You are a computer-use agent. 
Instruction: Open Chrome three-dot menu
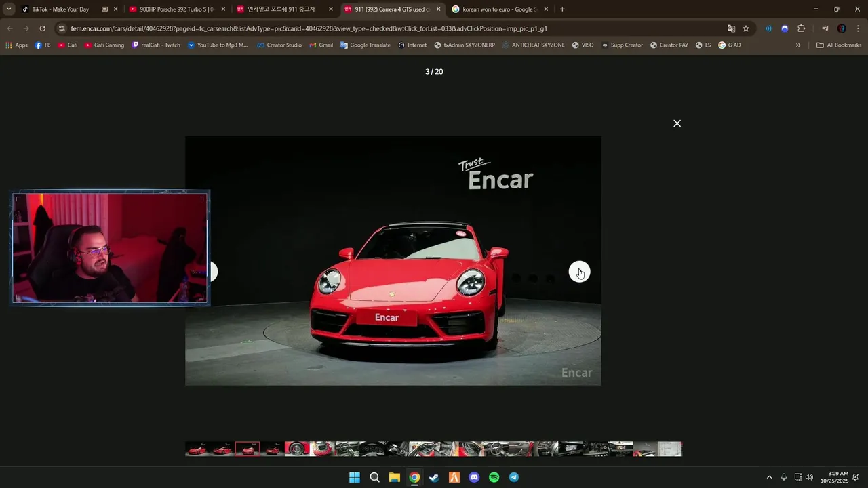(x=858, y=28)
